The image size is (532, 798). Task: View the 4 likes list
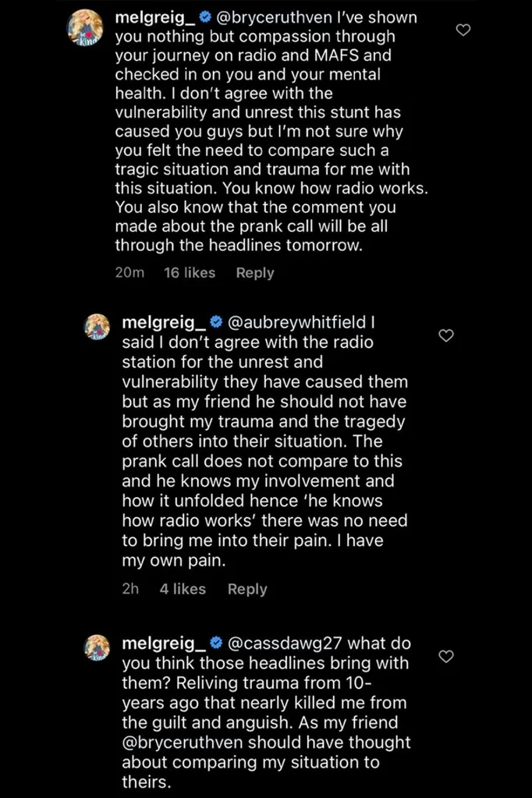point(183,590)
